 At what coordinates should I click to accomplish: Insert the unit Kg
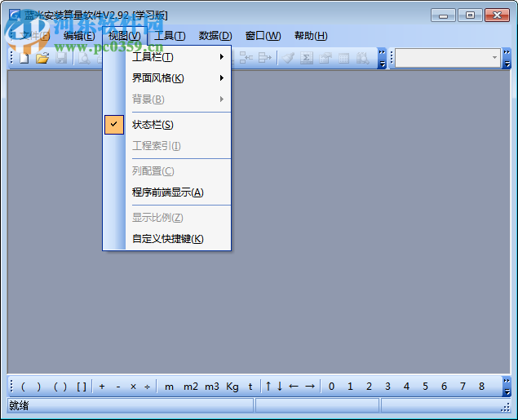[x=232, y=387]
